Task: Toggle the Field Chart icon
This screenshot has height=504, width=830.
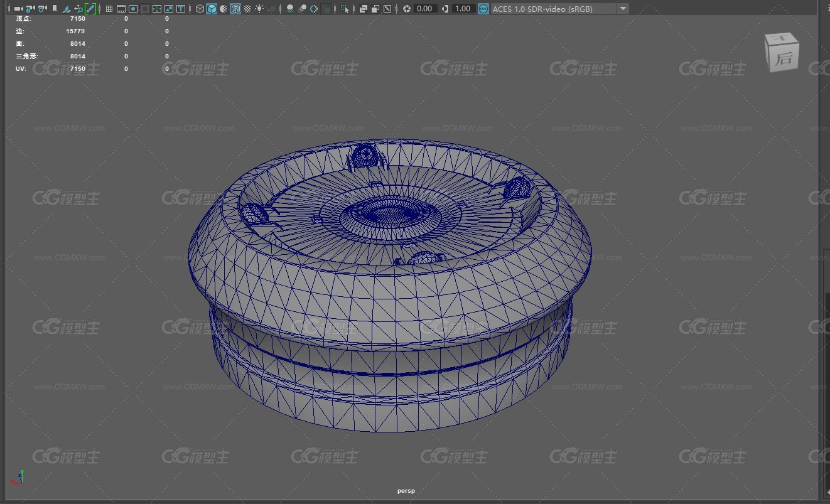Action: (157, 9)
